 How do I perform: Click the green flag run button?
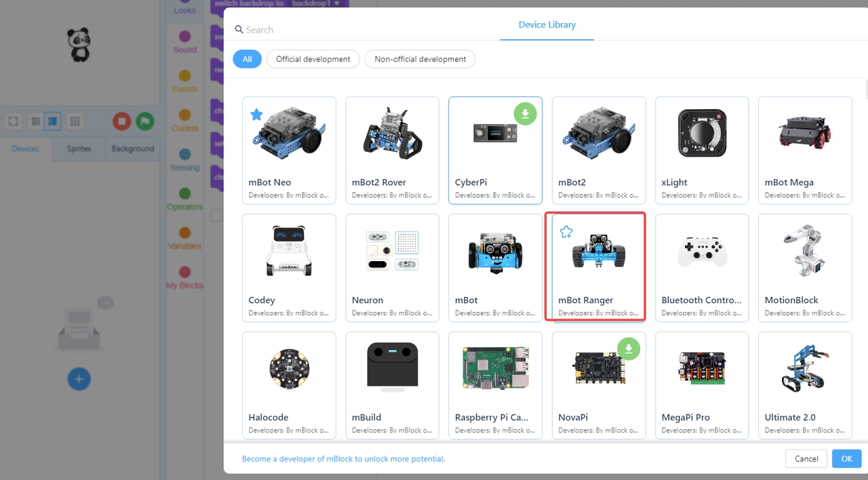click(x=144, y=121)
